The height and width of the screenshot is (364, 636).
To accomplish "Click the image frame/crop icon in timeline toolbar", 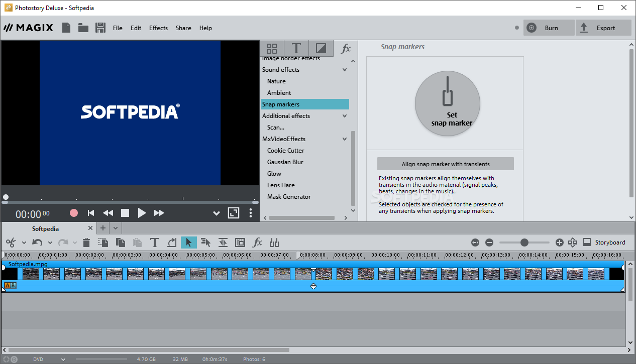I will (240, 242).
